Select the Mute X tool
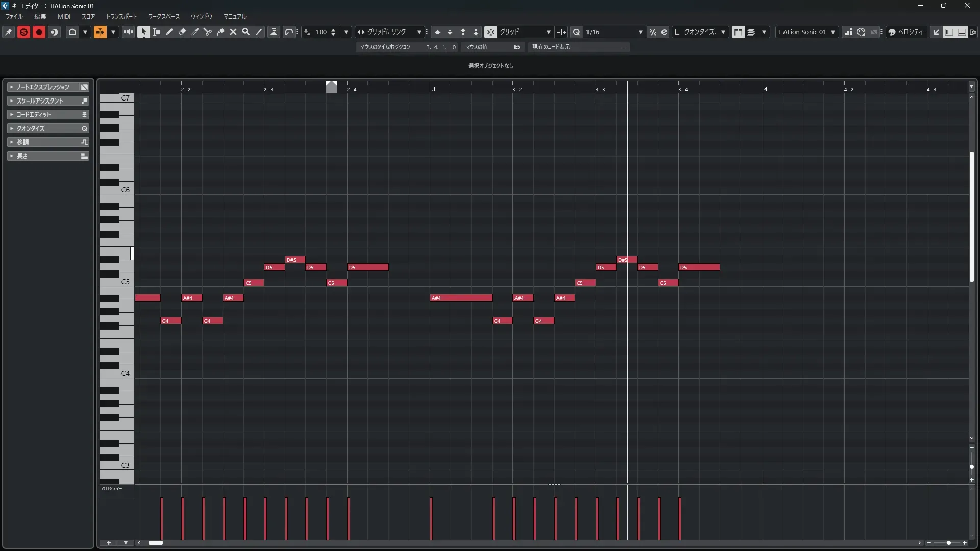This screenshot has height=551, width=980. pyautogui.click(x=233, y=32)
